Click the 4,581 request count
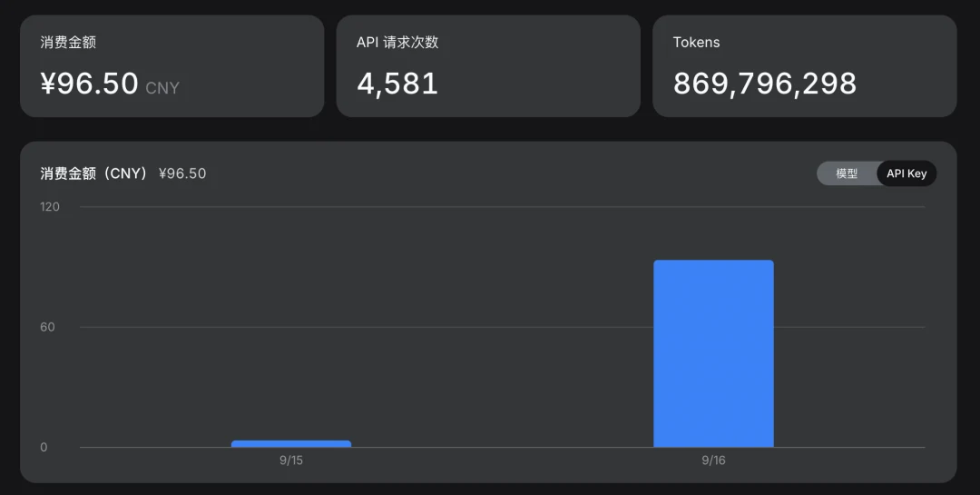The image size is (980, 495). (x=397, y=84)
